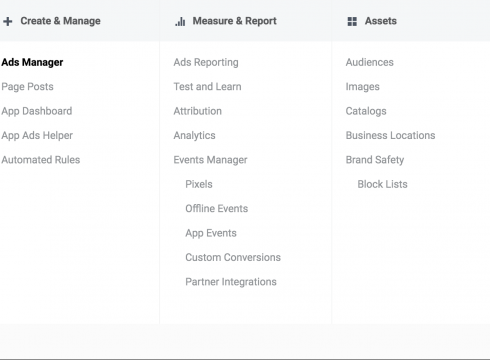The height and width of the screenshot is (360, 490).
Task: Open the Attribution tool
Action: point(198,111)
